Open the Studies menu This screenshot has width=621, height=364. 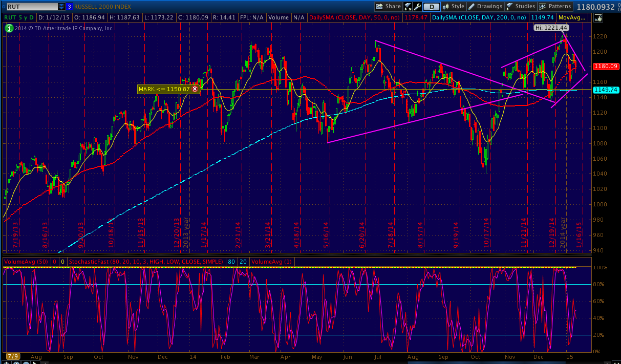click(x=521, y=7)
